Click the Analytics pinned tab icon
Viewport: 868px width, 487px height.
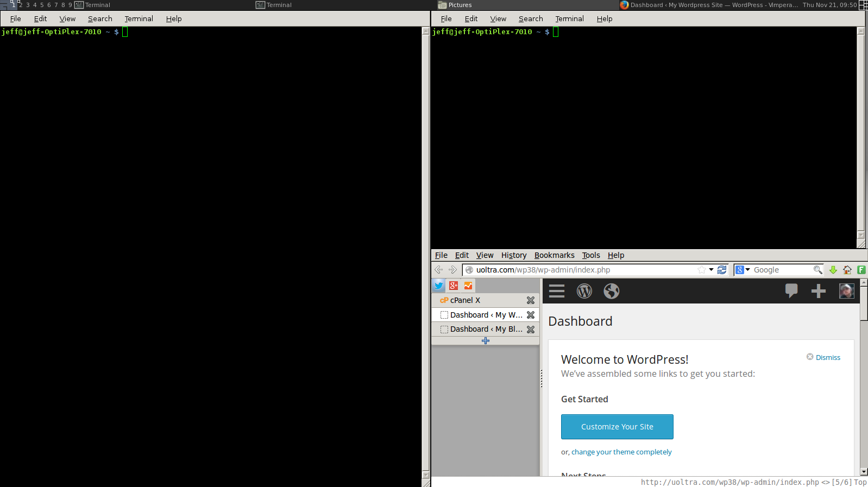tap(468, 286)
